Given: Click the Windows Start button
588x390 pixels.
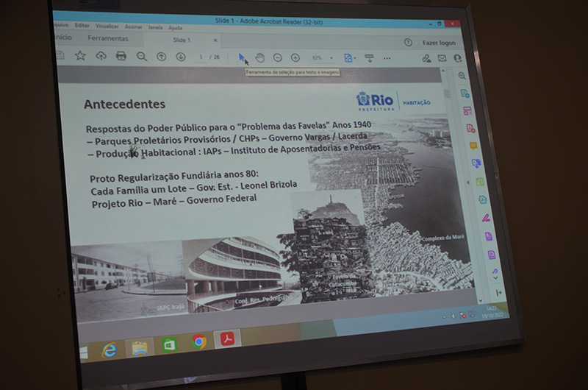Looking at the screenshot, I should click(83, 352).
